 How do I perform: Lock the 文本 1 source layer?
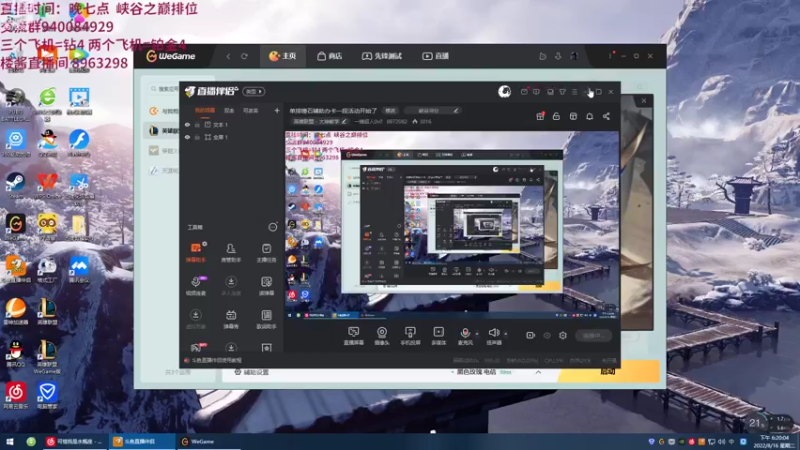click(197, 124)
